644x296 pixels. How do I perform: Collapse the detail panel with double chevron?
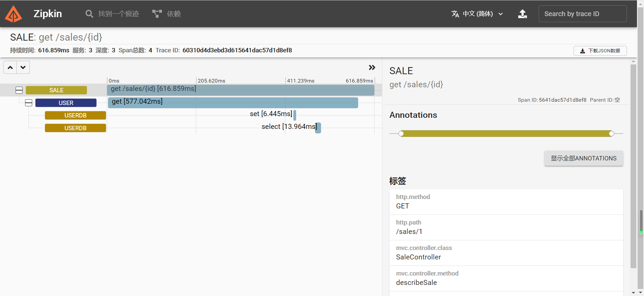(x=372, y=67)
